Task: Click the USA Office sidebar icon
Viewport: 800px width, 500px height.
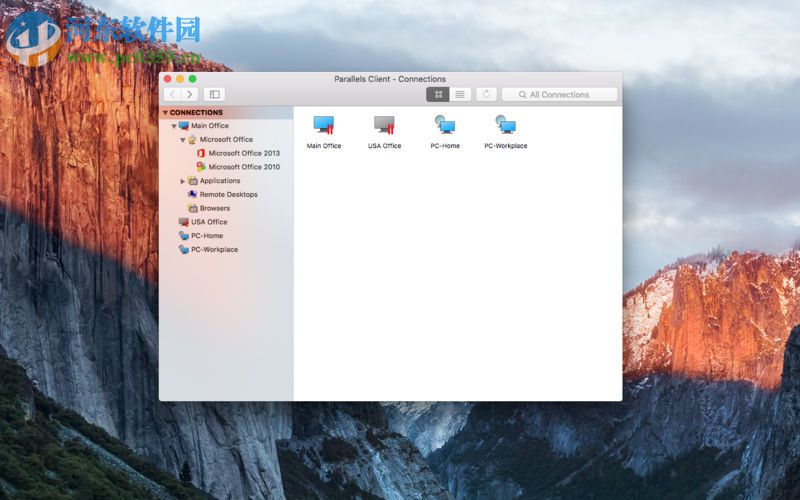Action: click(184, 222)
